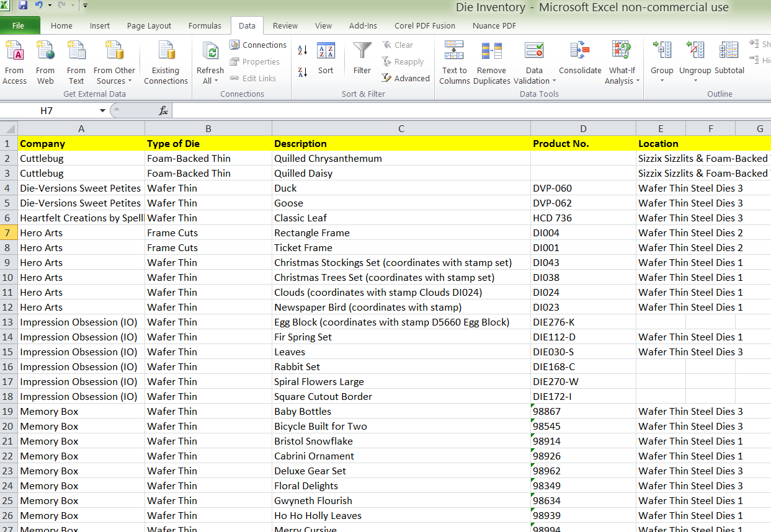Click the Connections button
Image resolution: width=771 pixels, height=532 pixels.
click(258, 45)
